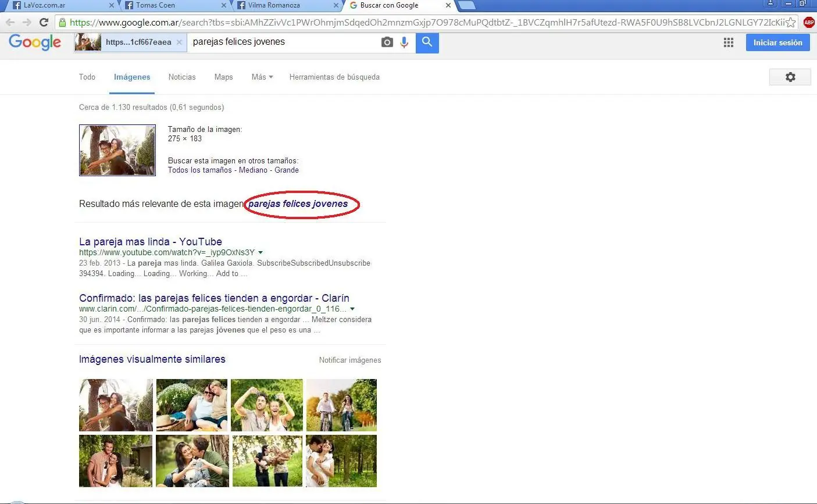The image size is (817, 504).
Task: Open similar image of couple riding bicycles
Action: click(341, 405)
